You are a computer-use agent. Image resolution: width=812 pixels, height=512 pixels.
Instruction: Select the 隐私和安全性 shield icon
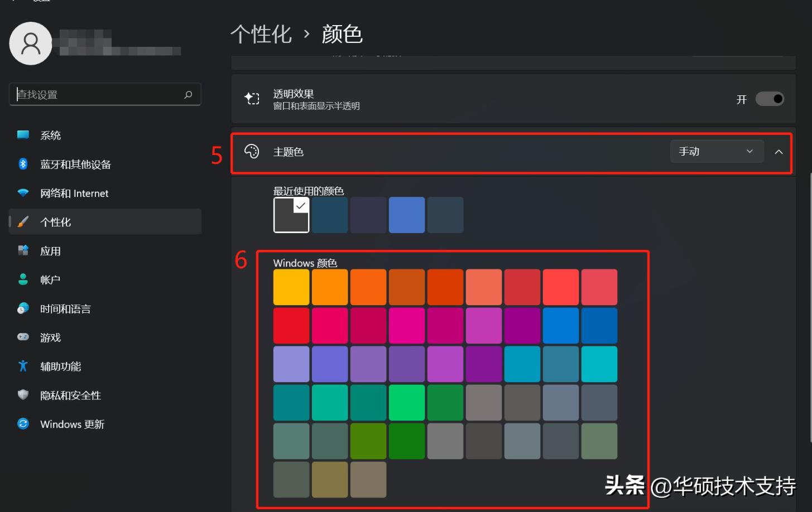coord(23,395)
